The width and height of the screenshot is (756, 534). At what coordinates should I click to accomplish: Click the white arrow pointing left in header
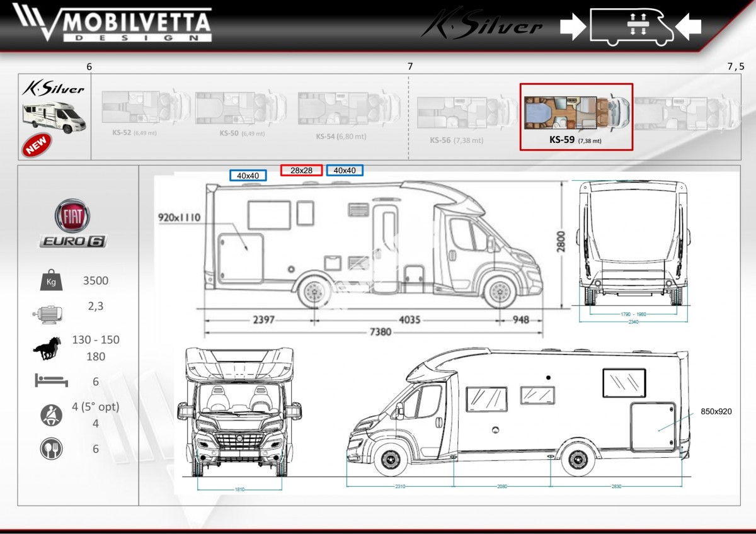tap(688, 28)
